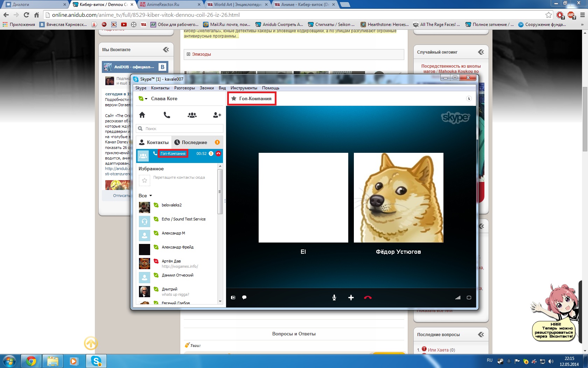Click the Adblock Plus extension icon

pyautogui.click(x=571, y=15)
